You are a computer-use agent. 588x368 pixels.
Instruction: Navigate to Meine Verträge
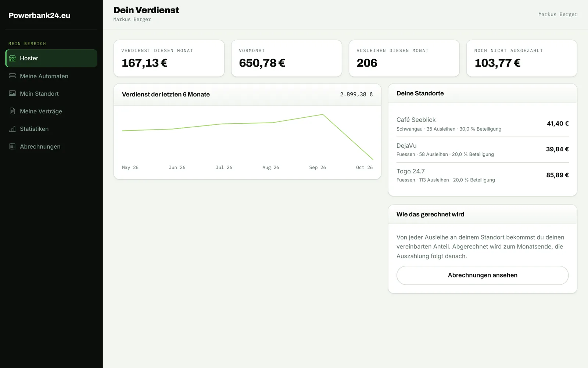click(x=51, y=111)
